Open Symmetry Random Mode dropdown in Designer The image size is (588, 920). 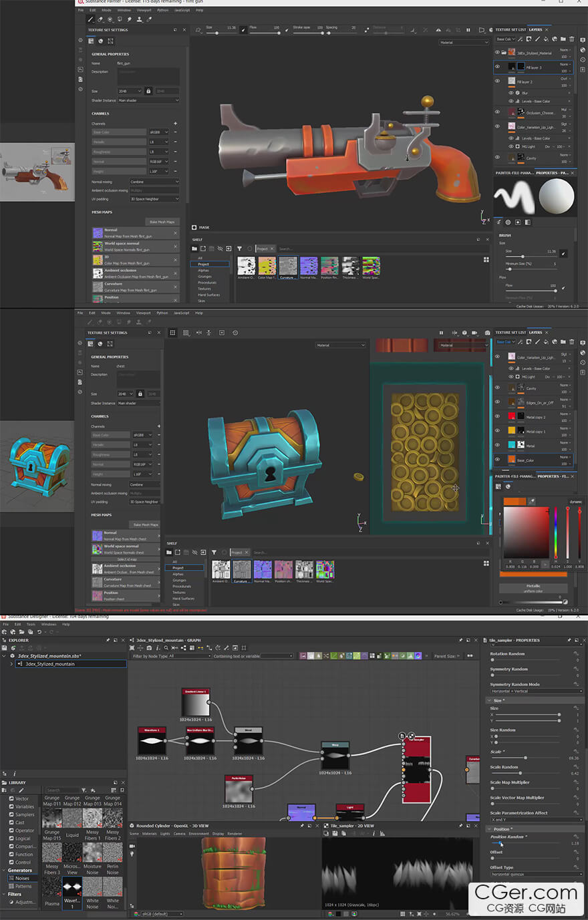536,691
